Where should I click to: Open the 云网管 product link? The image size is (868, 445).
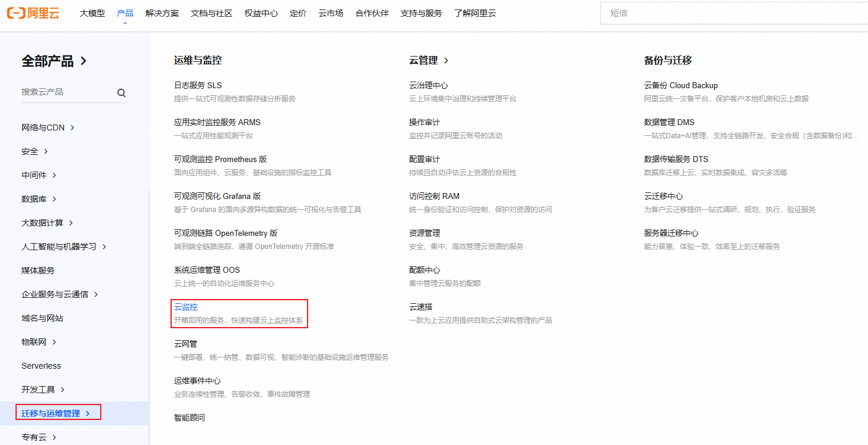pyautogui.click(x=185, y=344)
